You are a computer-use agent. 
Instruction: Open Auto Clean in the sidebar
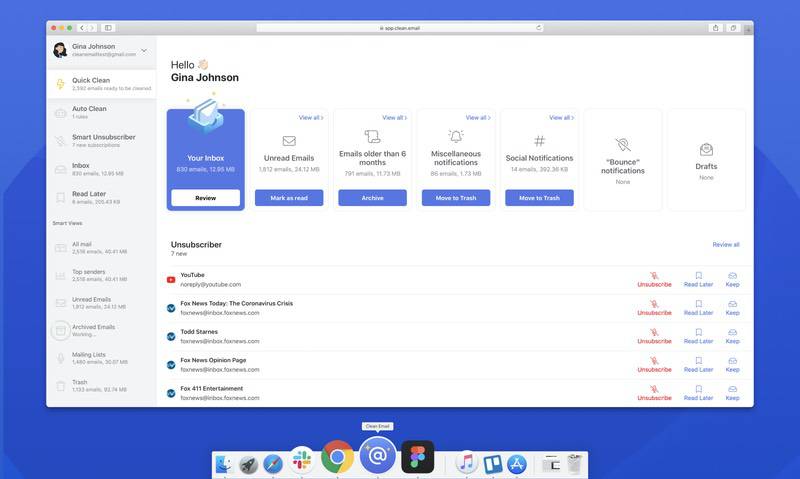coord(102,112)
